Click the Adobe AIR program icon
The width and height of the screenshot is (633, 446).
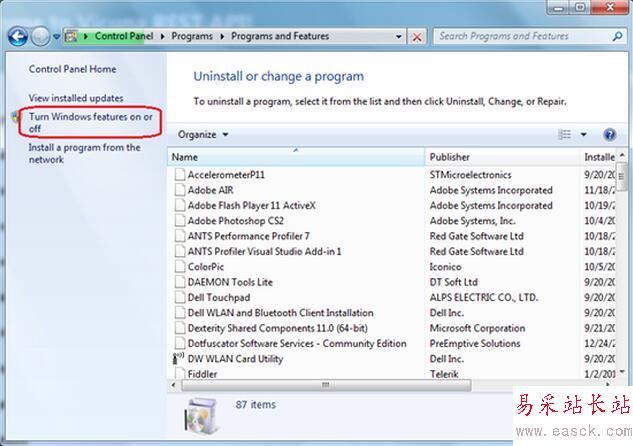coord(180,190)
